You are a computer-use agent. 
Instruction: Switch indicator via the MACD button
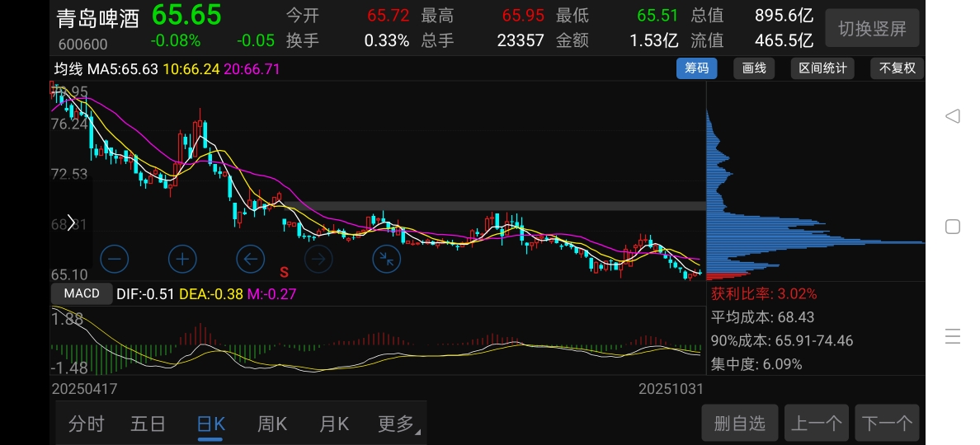(x=82, y=293)
